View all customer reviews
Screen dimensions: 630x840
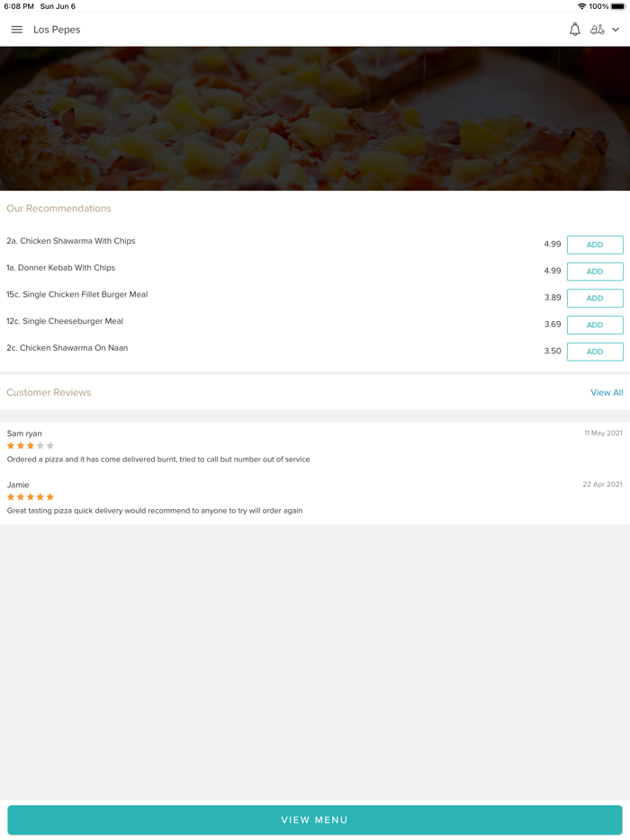[x=607, y=393]
